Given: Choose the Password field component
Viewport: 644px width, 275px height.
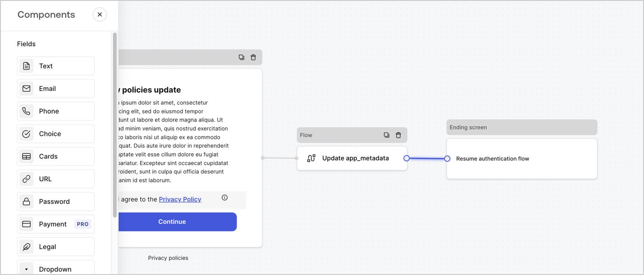Looking at the screenshot, I should click(x=56, y=201).
